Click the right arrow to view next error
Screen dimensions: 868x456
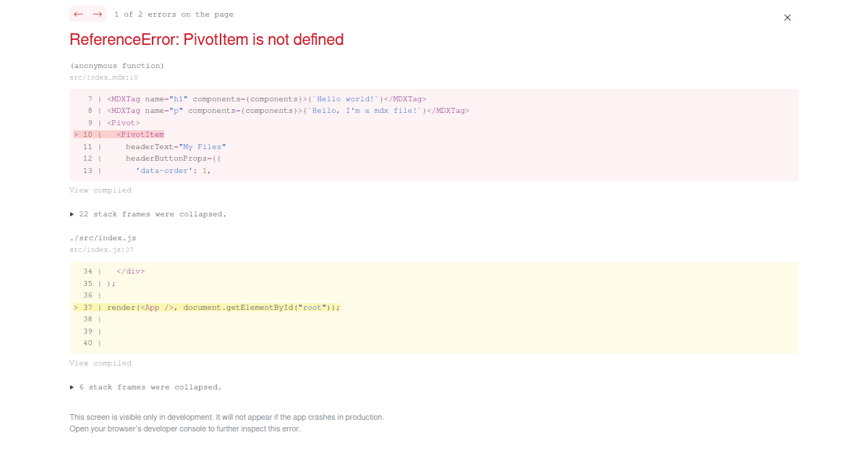(x=96, y=14)
